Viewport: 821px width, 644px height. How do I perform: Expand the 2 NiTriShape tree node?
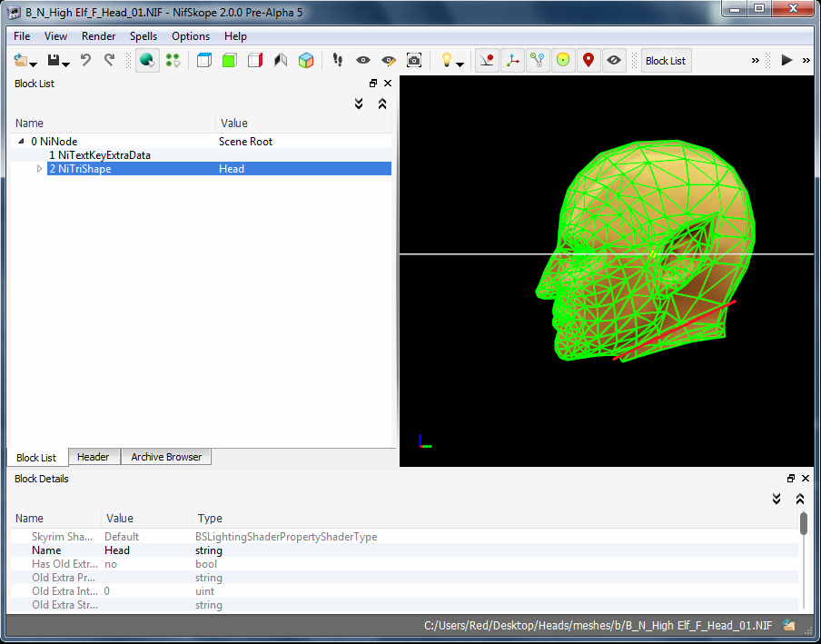(39, 169)
